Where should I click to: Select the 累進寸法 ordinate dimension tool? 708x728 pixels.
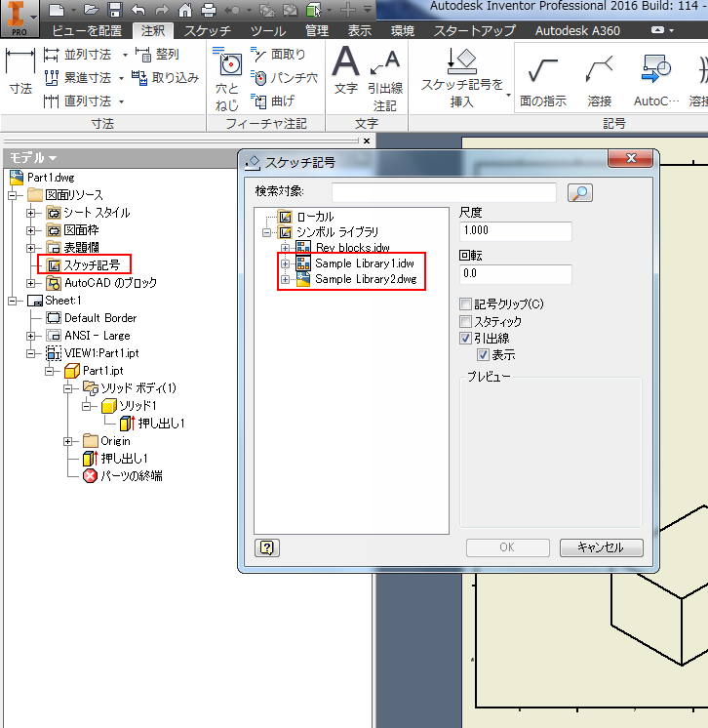pyautogui.click(x=78, y=77)
